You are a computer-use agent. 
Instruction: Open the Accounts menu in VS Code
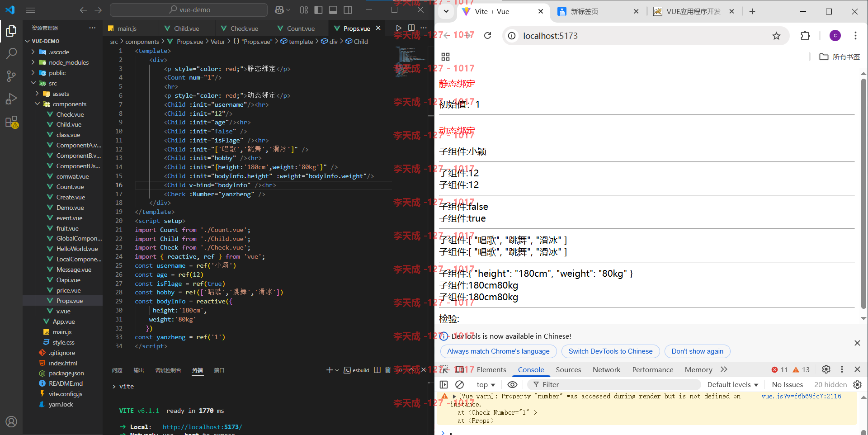[11, 421]
